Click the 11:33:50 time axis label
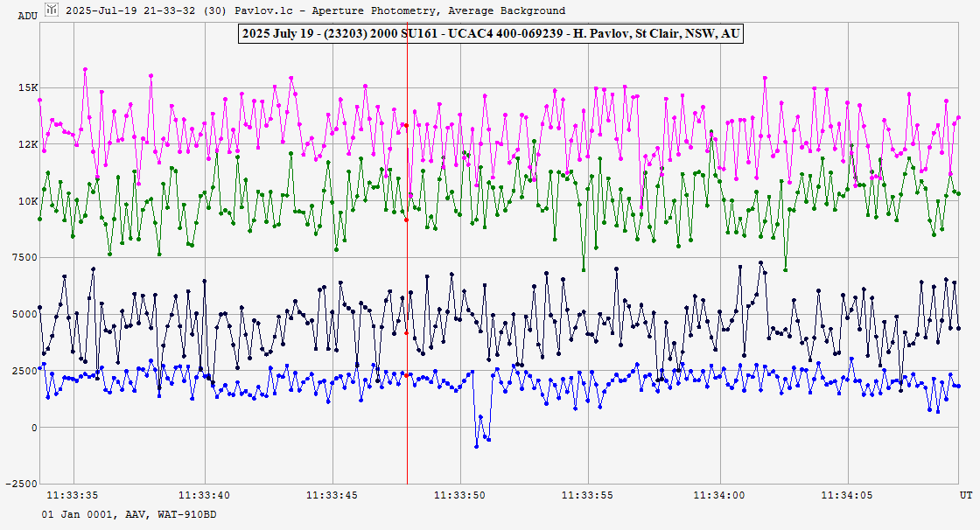 (x=460, y=495)
